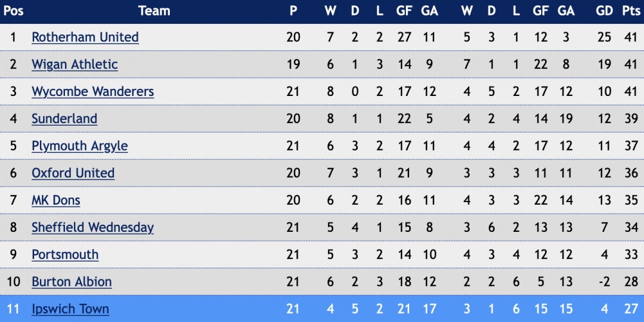Screen dimensions: 644x322
Task: Click the P (played) column header
Action: coord(293,11)
